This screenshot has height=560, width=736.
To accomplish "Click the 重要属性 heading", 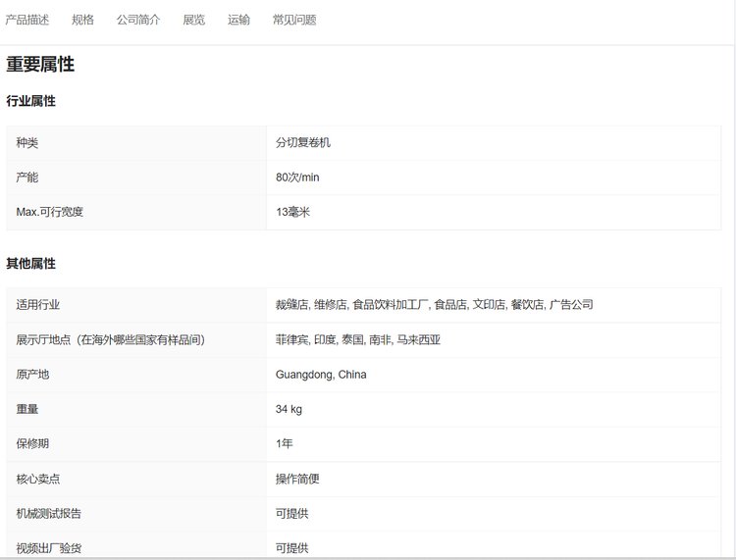I will [x=40, y=66].
